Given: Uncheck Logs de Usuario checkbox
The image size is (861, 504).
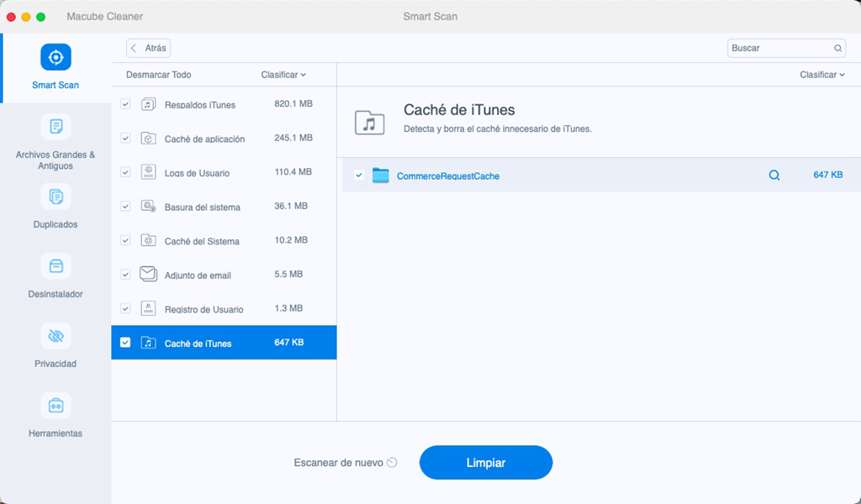Looking at the screenshot, I should click(126, 171).
